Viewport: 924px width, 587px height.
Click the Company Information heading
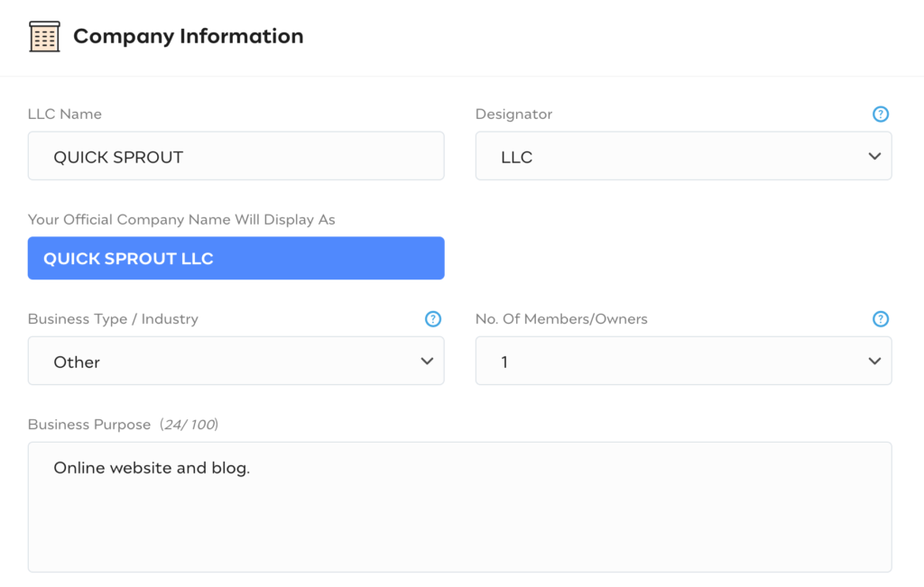coord(189,36)
